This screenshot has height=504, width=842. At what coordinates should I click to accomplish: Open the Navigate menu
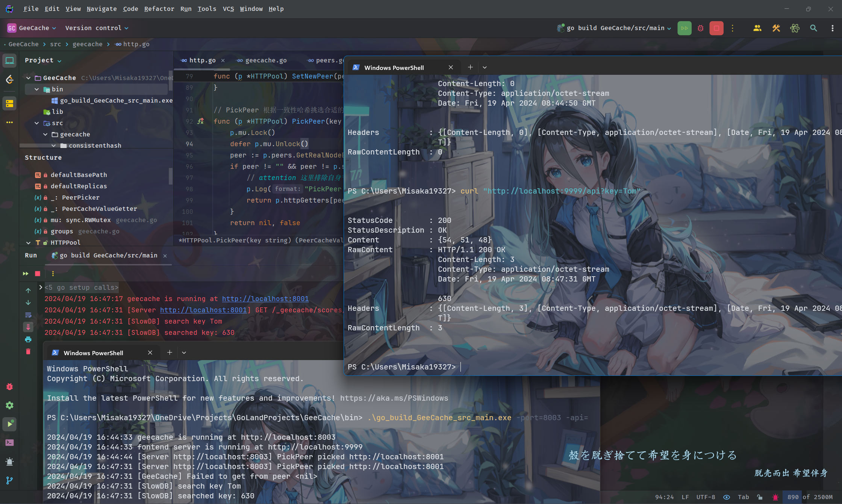pyautogui.click(x=101, y=9)
